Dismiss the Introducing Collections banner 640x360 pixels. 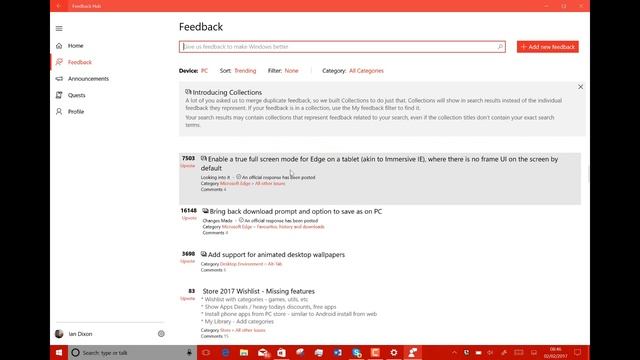coord(580,87)
